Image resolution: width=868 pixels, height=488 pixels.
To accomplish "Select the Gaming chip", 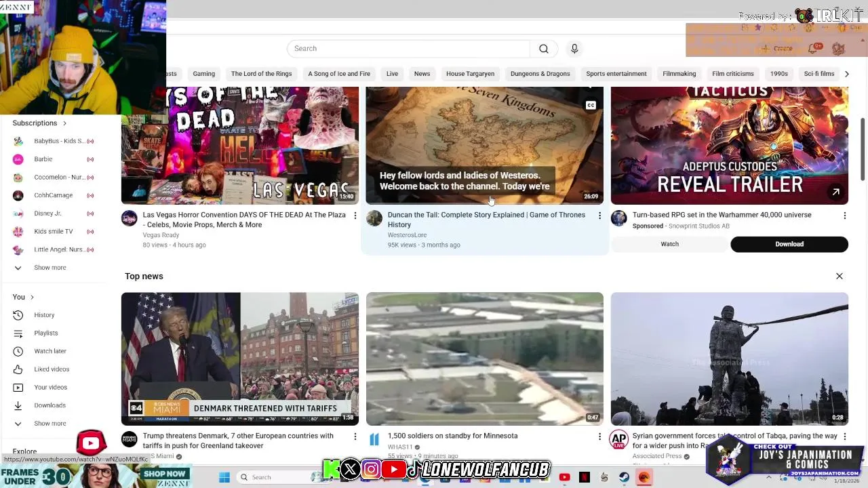I will click(203, 74).
